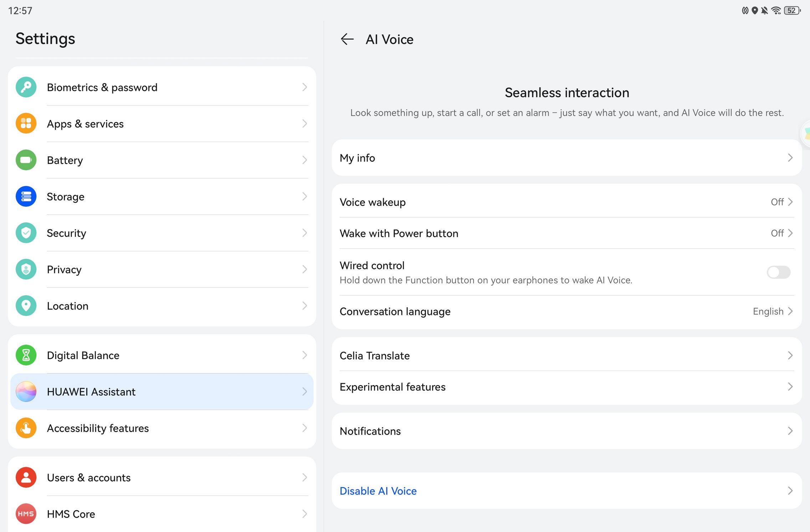The height and width of the screenshot is (532, 810).
Task: Tap the green Battery icon
Action: [26, 160]
